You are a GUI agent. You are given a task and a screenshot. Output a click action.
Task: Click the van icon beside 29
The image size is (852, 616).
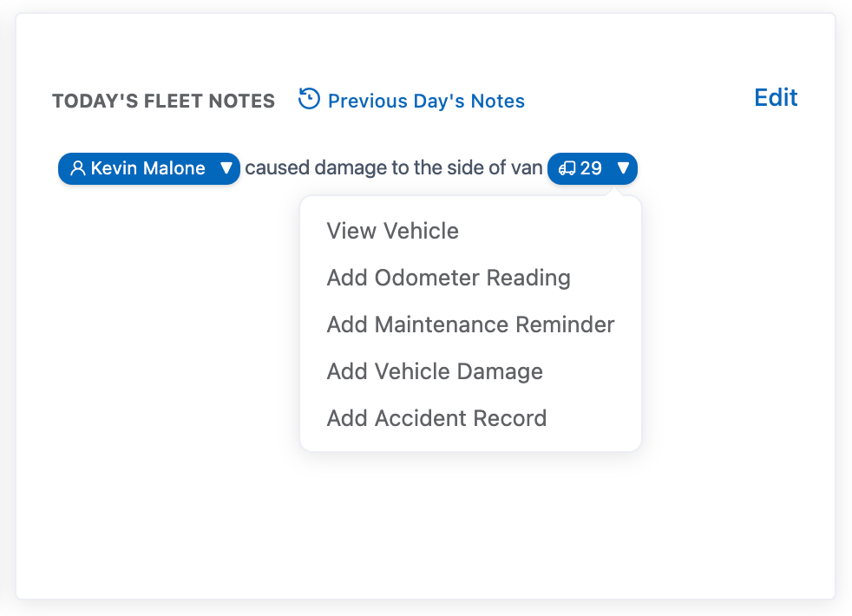[567, 168]
